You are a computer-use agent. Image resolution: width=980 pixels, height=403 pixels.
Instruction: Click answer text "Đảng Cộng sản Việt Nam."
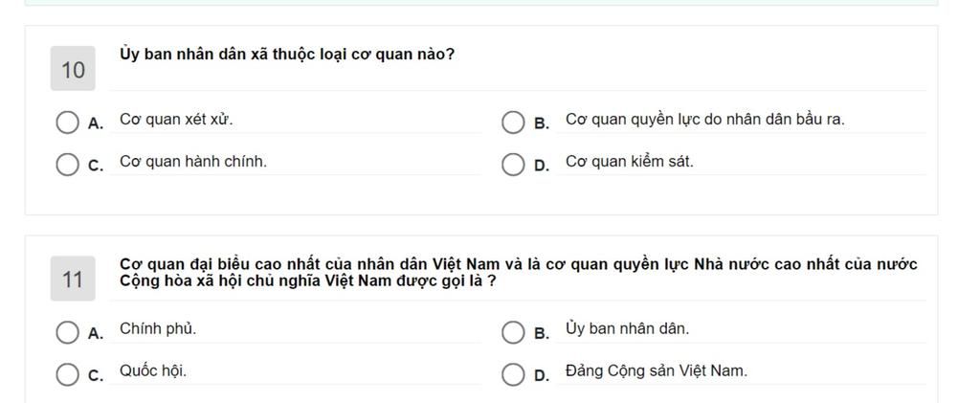click(657, 370)
